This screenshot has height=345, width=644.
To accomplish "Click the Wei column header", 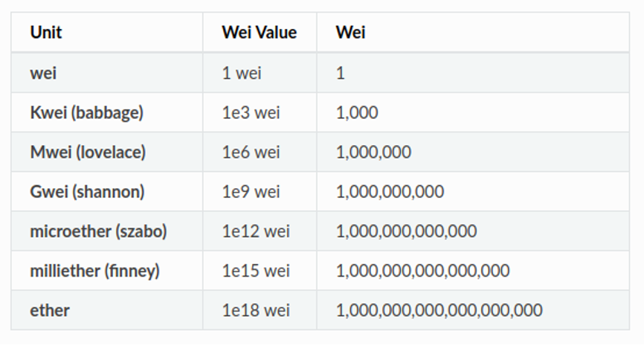I will coord(350,33).
